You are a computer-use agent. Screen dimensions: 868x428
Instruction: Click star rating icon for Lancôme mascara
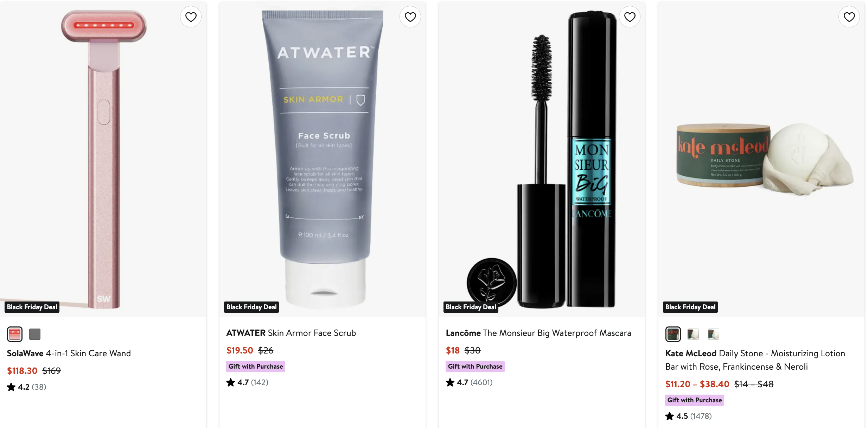(x=450, y=382)
